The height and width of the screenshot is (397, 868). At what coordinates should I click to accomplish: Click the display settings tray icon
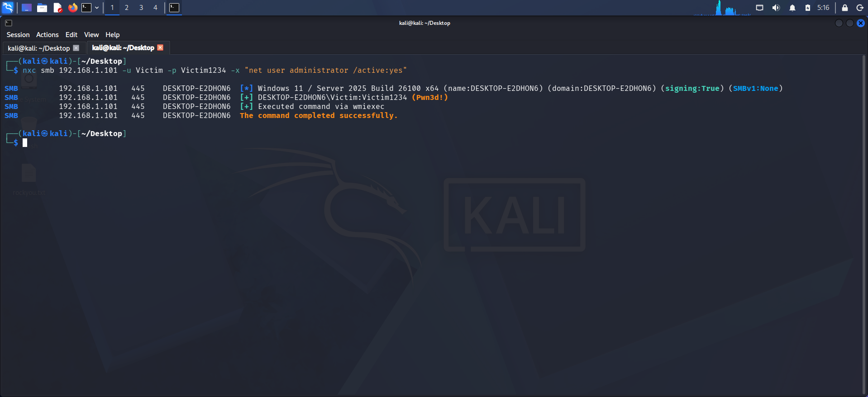pyautogui.click(x=760, y=8)
